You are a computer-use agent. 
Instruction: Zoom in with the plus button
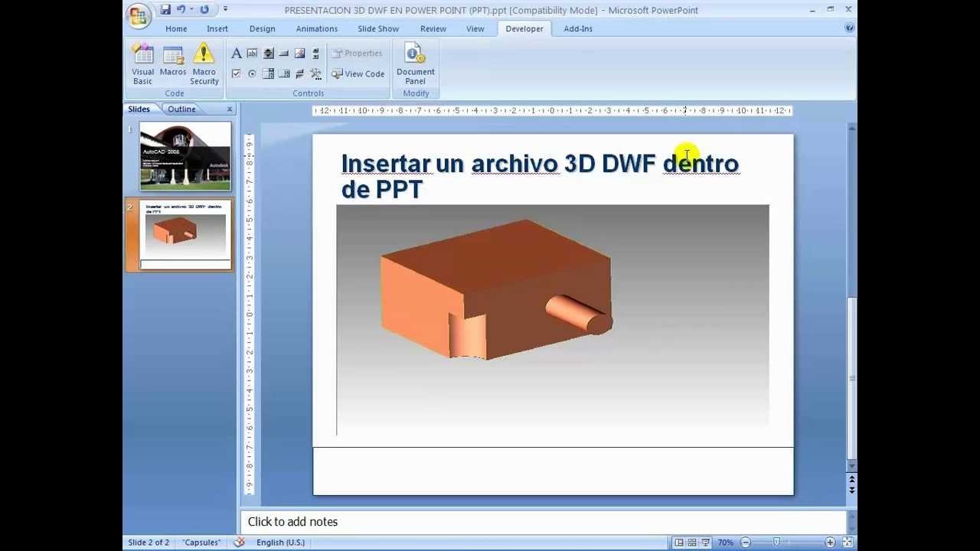click(x=830, y=542)
